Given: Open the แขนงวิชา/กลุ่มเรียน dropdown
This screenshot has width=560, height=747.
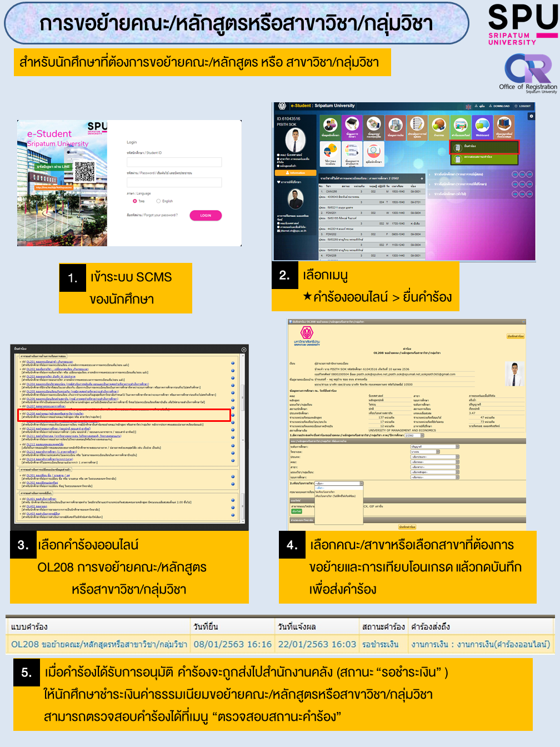Looking at the screenshot, I should click(435, 472).
